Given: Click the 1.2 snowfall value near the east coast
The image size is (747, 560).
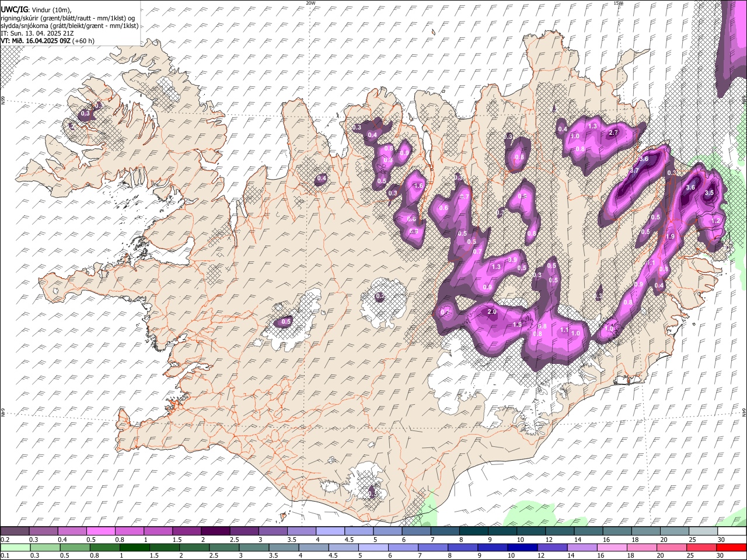Looking at the screenshot, I should [716, 222].
